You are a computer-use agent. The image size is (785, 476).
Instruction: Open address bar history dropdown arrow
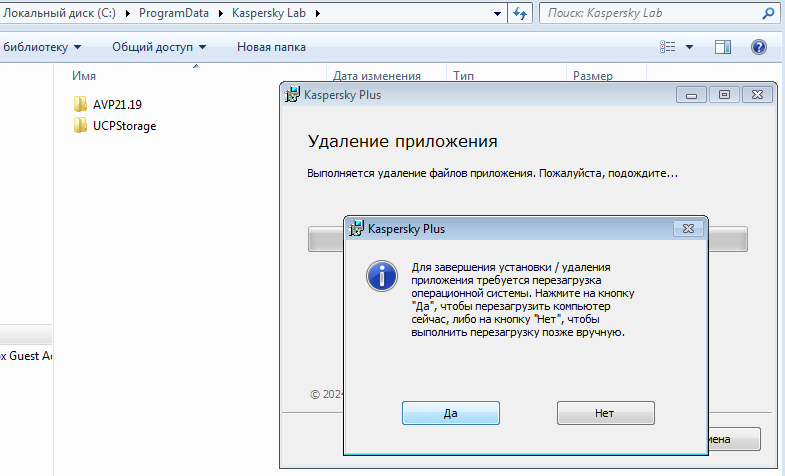pos(497,14)
